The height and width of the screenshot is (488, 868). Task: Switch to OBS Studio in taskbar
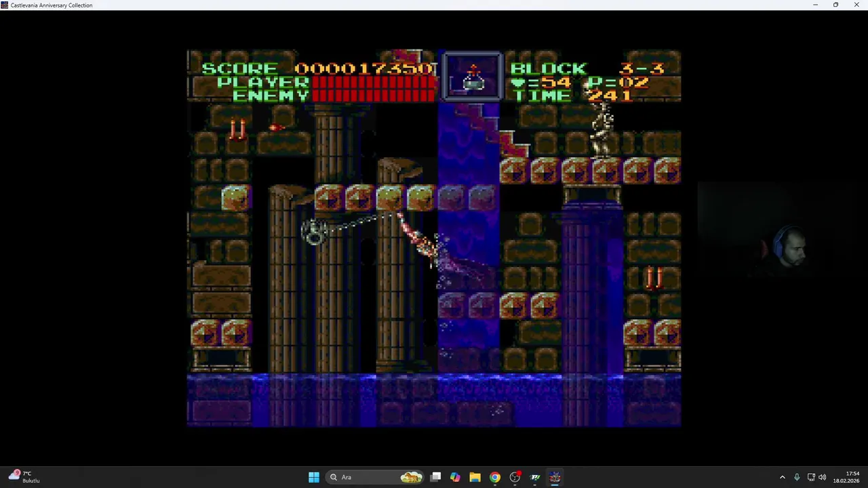(515, 477)
